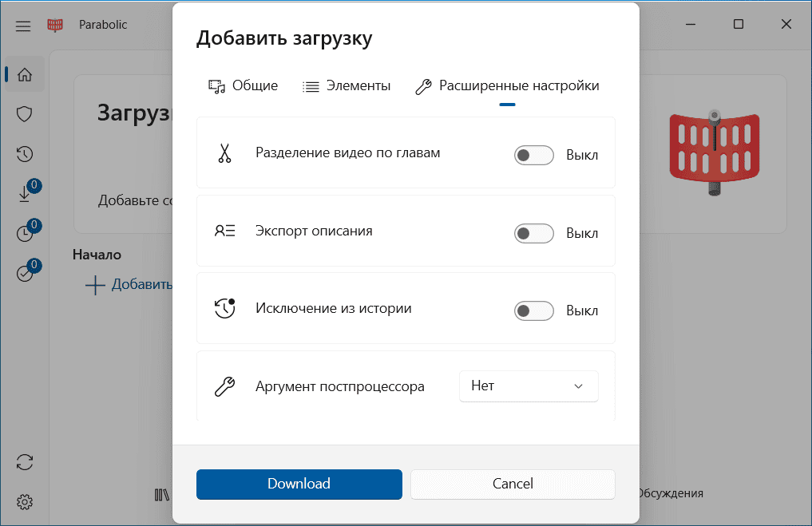Open Settings gear in the sidebar
This screenshot has width=812, height=526.
25,502
